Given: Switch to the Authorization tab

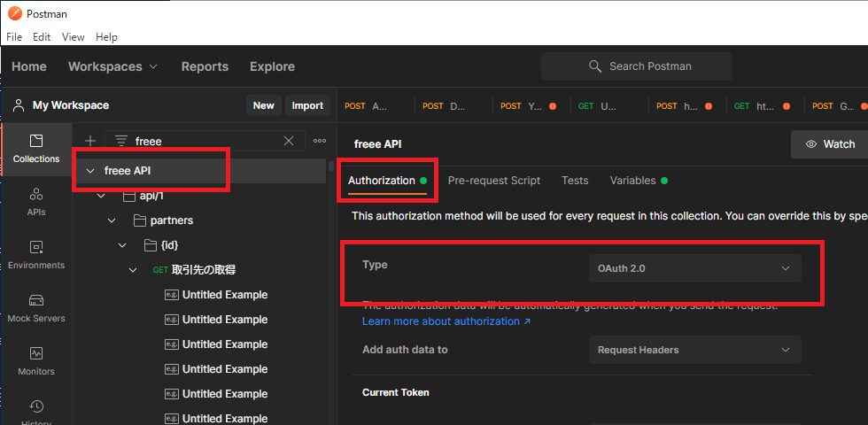Looking at the screenshot, I should click(388, 181).
